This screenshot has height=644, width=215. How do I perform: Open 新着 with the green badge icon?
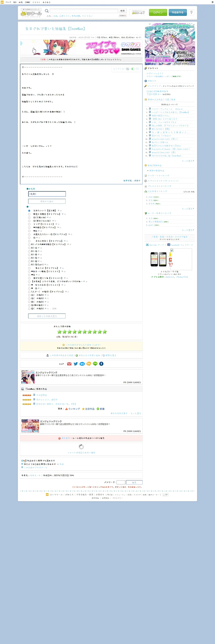pyautogui.click(x=101, y=409)
